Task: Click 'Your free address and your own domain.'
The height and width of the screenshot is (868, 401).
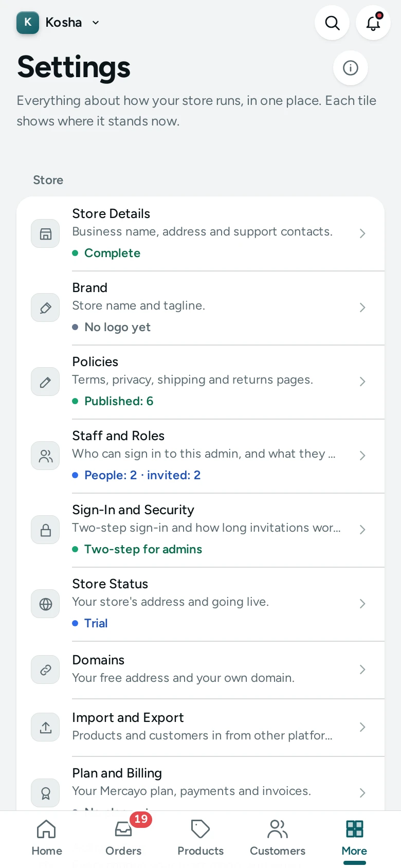Action: [x=183, y=678]
